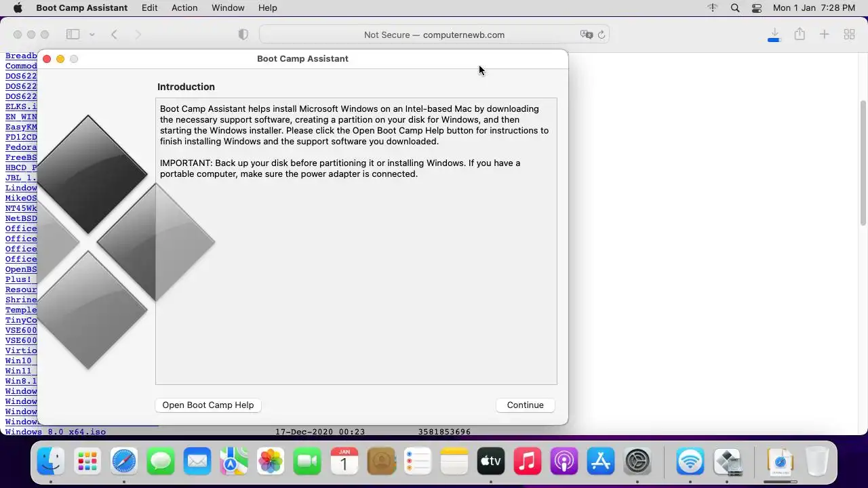Click the date and time in menu bar
Screen dimensions: 868x488
814,8
